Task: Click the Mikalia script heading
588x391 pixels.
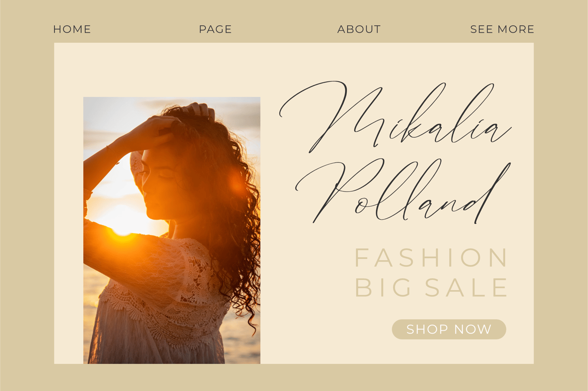Action: 395,117
